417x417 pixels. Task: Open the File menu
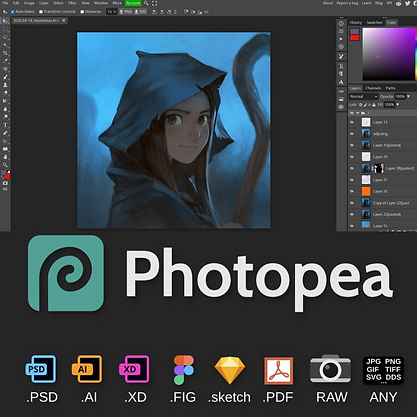pyautogui.click(x=5, y=3)
